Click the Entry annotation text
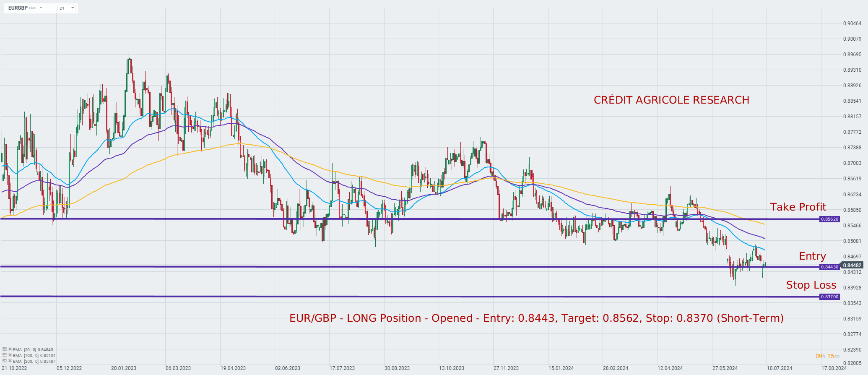 click(812, 256)
